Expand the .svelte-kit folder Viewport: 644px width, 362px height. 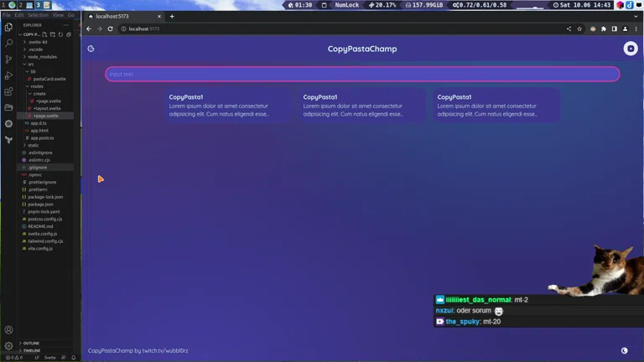pyautogui.click(x=38, y=42)
